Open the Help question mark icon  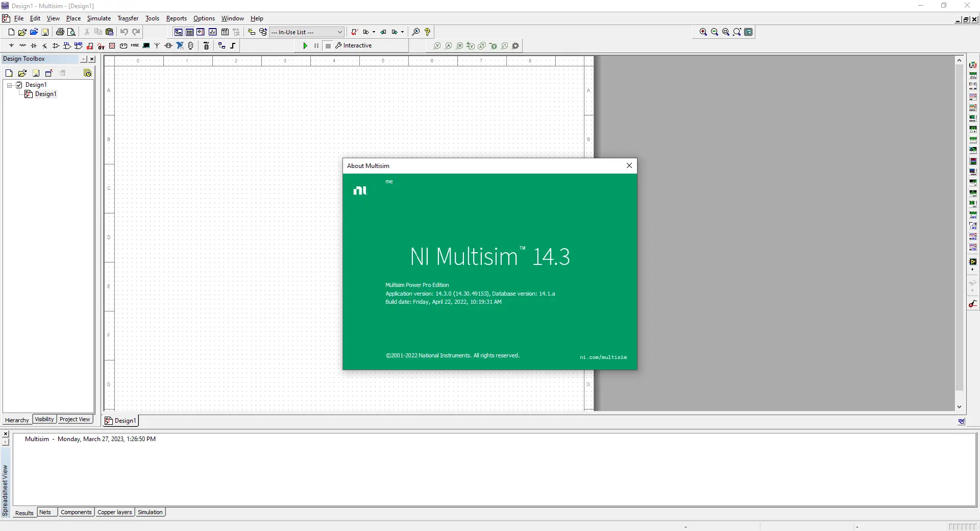point(428,32)
